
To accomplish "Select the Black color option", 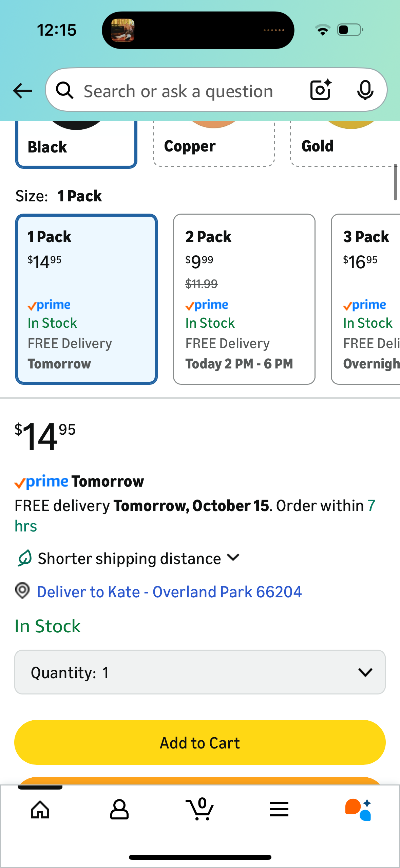I will pos(76,145).
